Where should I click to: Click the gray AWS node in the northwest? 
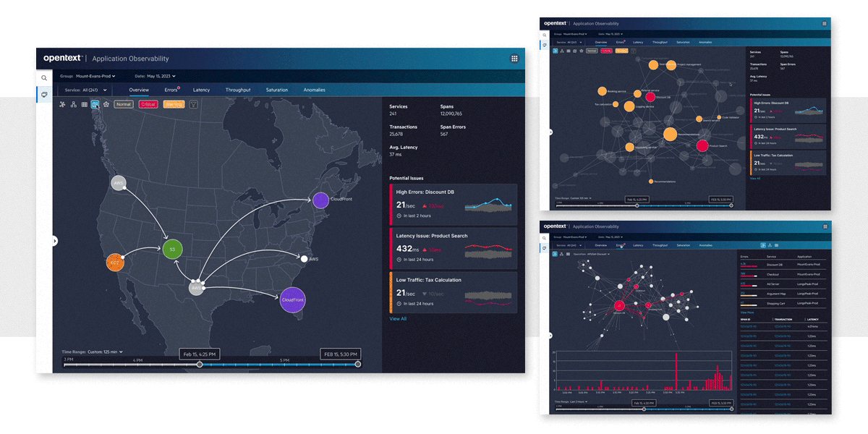pyautogui.click(x=119, y=183)
